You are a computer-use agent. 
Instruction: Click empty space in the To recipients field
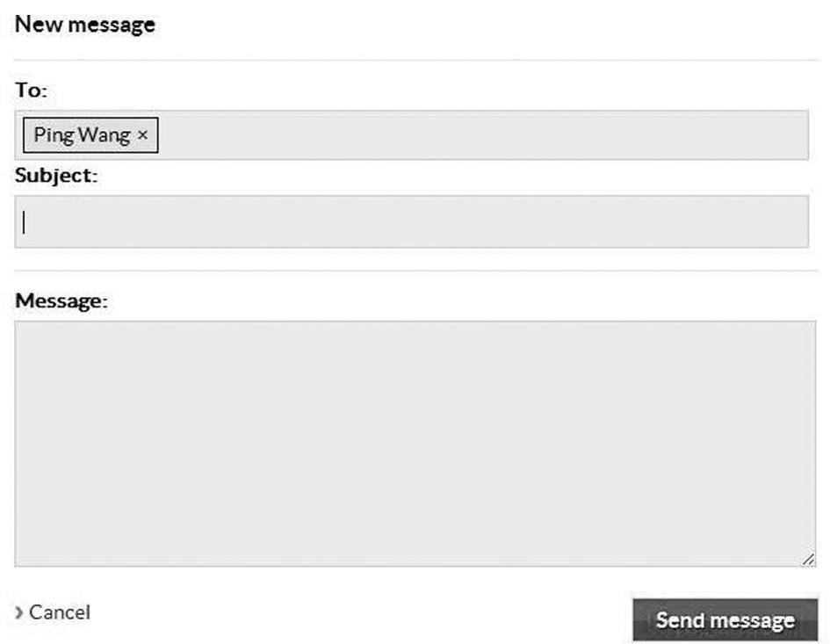click(481, 135)
